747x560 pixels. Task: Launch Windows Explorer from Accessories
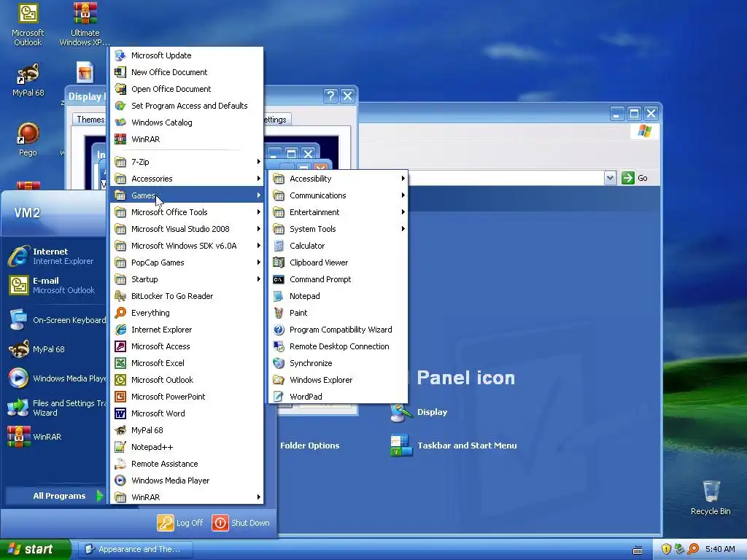pyautogui.click(x=338, y=379)
